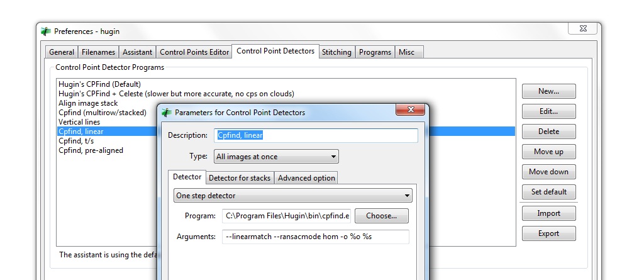This screenshot has width=644, height=280.
Task: Switch to the Filenames tab
Action: [x=98, y=52]
